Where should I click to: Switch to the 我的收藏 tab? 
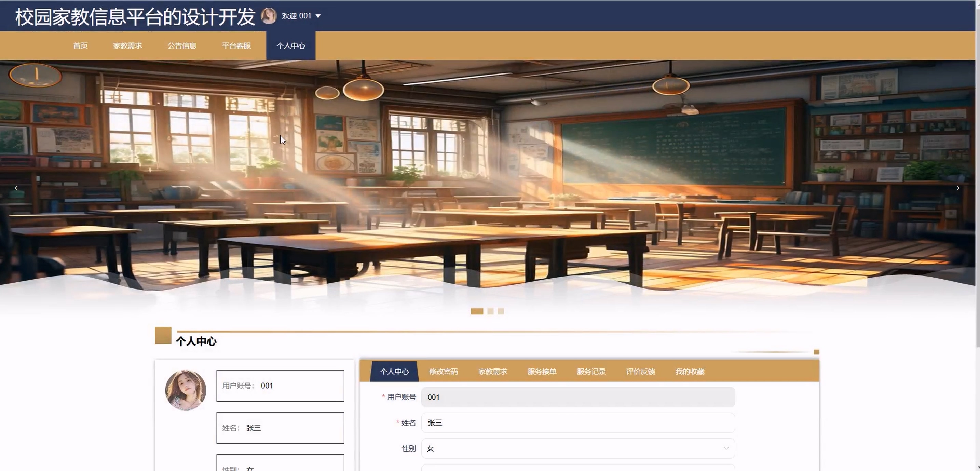tap(690, 371)
